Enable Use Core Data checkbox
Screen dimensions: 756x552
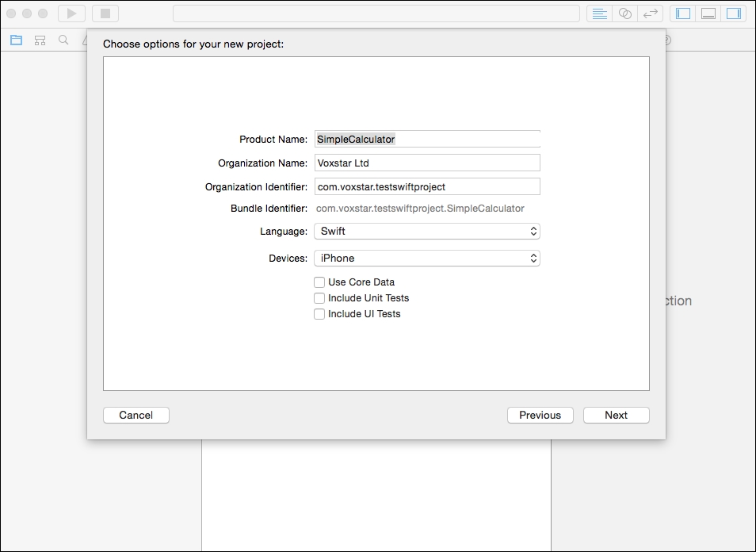point(319,282)
